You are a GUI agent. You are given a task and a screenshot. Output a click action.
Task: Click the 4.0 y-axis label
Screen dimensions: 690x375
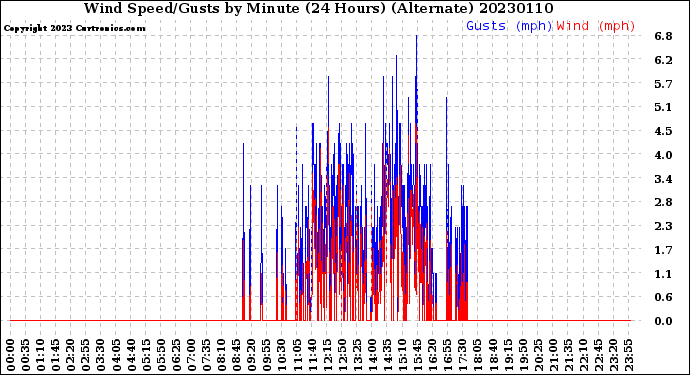point(664,155)
